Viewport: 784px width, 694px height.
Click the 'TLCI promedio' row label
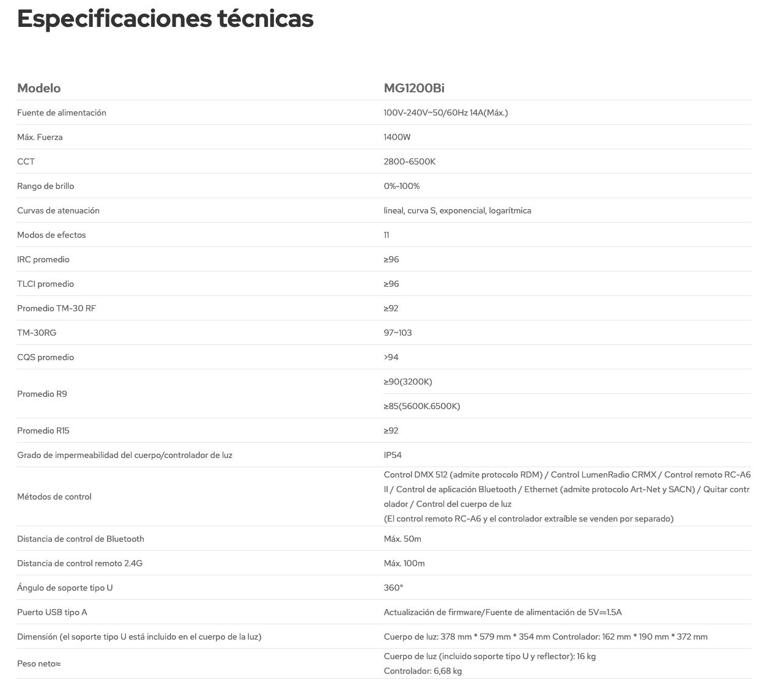[x=46, y=284]
